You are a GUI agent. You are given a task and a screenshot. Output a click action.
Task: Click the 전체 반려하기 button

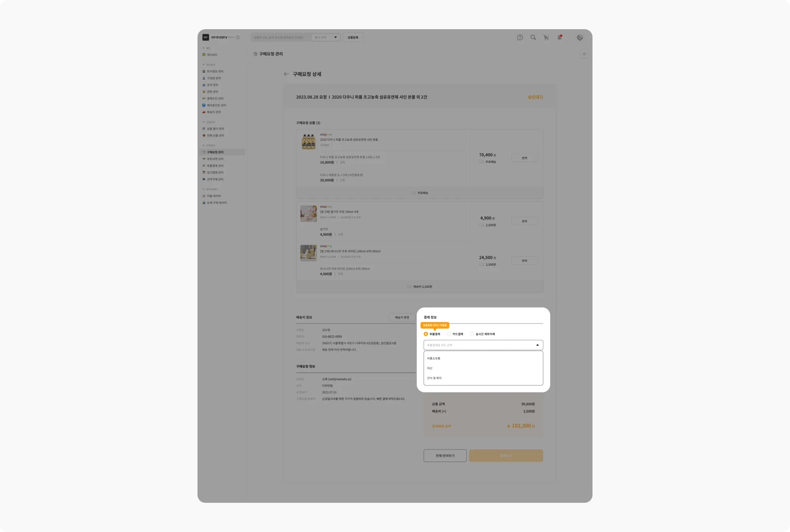pyautogui.click(x=445, y=456)
